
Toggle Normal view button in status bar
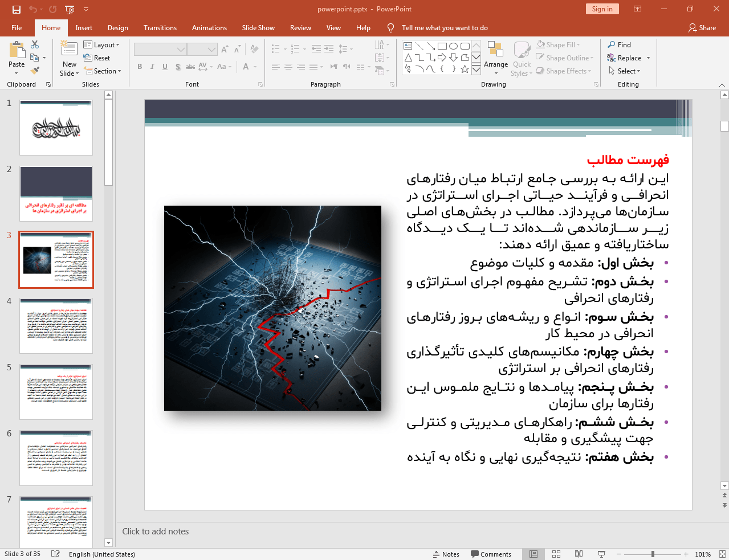533,554
